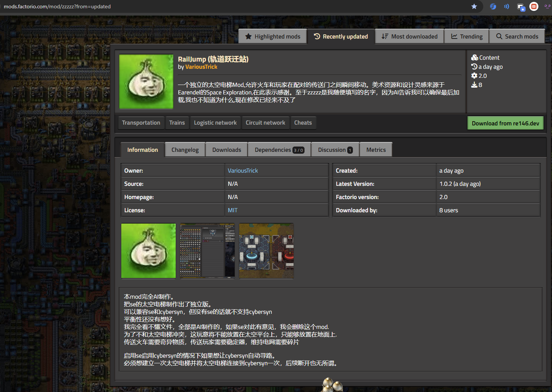Open the inventory grid gallery screenshot
The height and width of the screenshot is (392, 552).
pos(207,251)
